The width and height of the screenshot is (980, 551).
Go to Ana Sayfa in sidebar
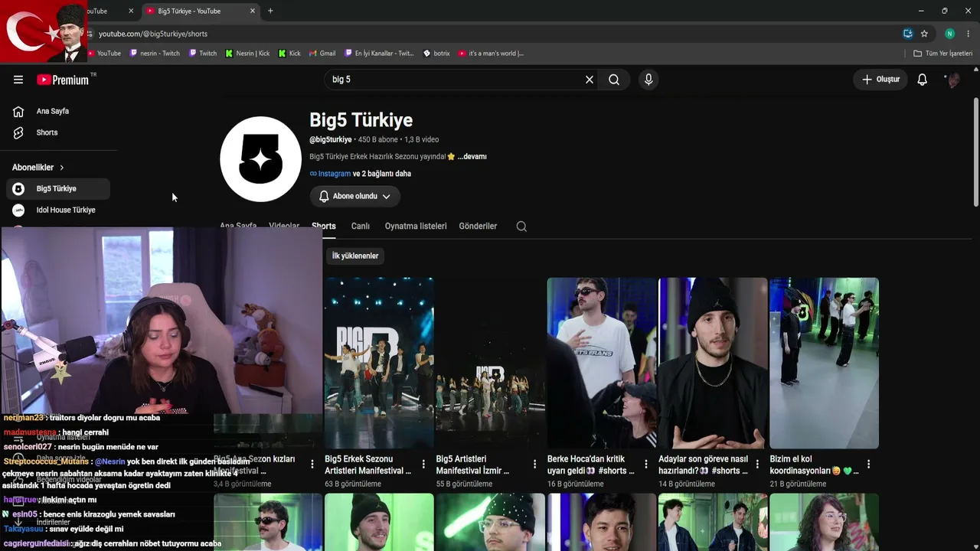pos(58,112)
